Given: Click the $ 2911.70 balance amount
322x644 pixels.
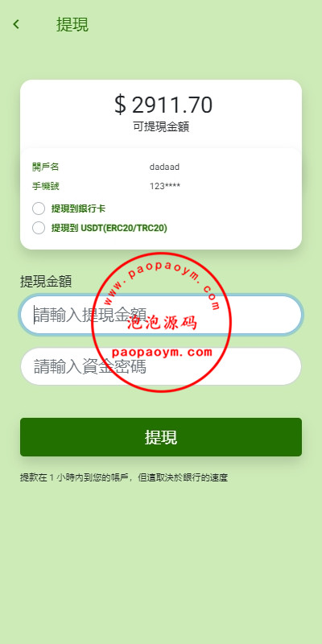Looking at the screenshot, I should (x=163, y=105).
